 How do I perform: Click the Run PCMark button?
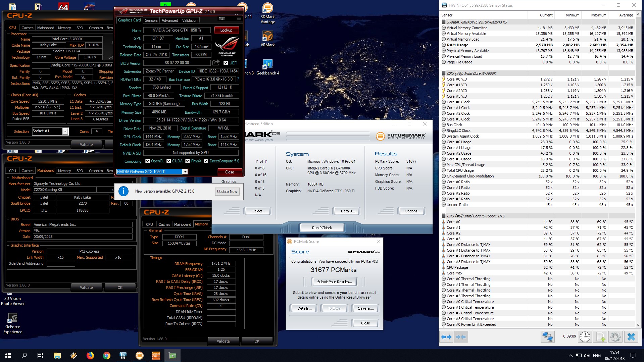click(322, 228)
